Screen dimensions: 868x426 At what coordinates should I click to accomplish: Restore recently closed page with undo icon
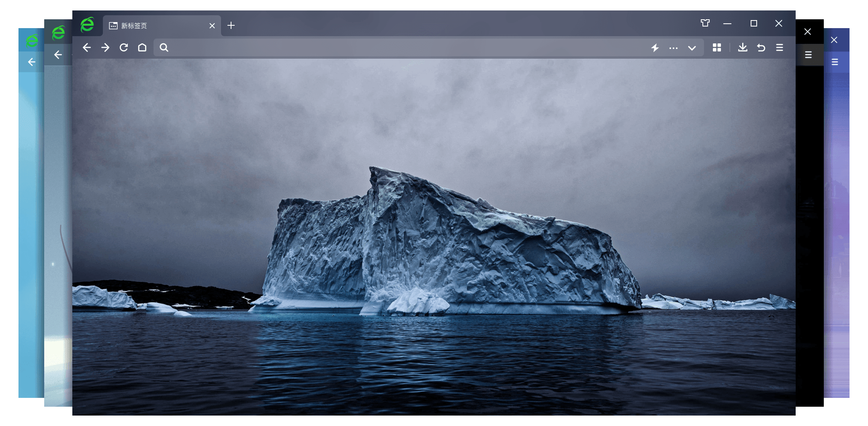(x=761, y=48)
